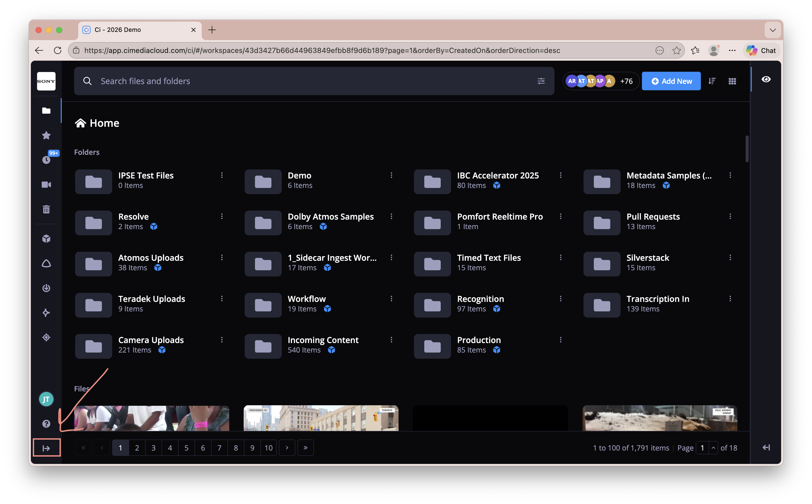Expand the left sidebar with arrow button
Image resolution: width=812 pixels, height=504 pixels.
tap(46, 448)
